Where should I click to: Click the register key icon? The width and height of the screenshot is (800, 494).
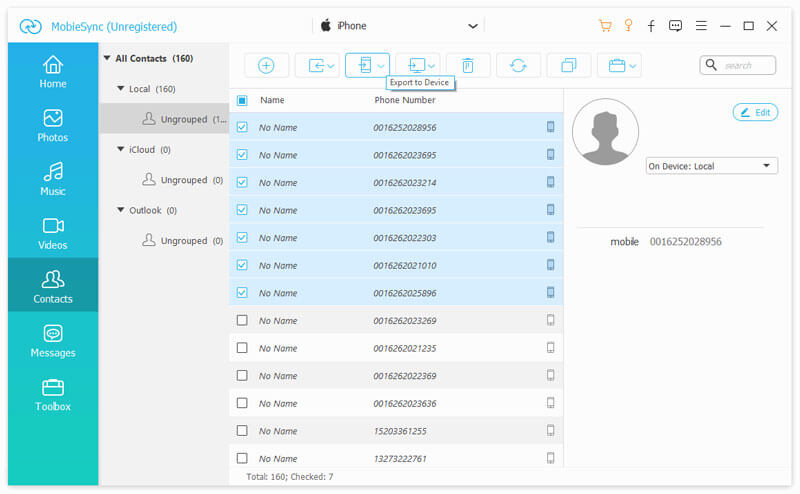(628, 26)
